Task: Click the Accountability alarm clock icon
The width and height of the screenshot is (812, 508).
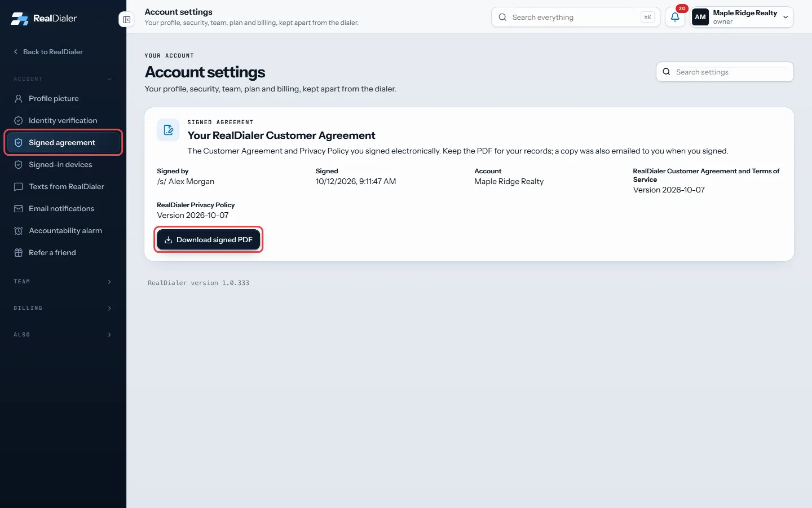Action: [19, 231]
